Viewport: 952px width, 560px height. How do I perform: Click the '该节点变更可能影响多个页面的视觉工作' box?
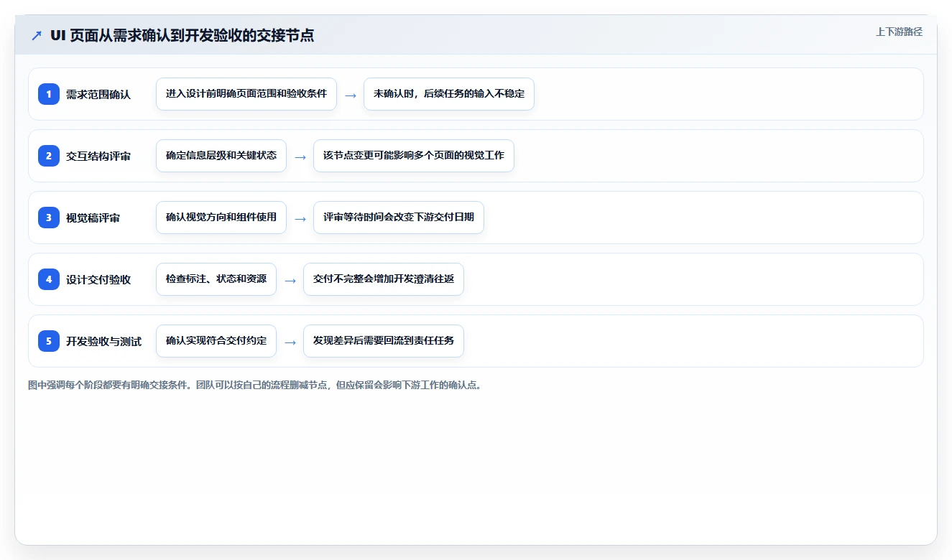point(414,156)
